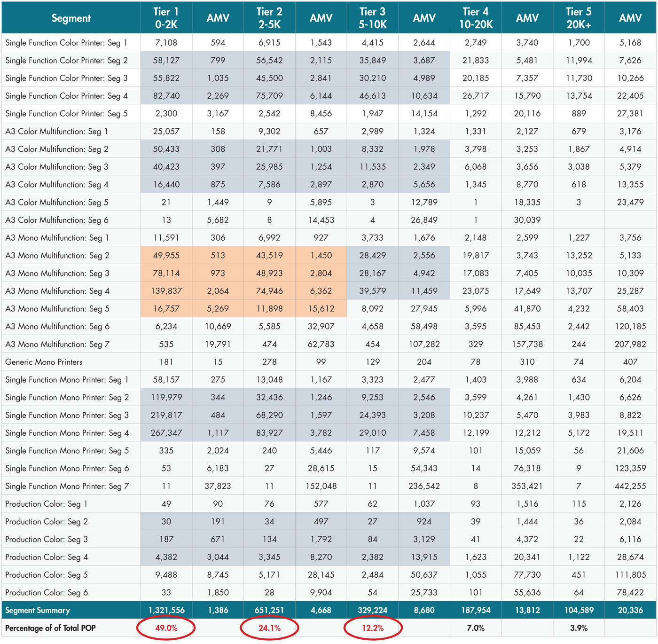Click the Percentage of of Total POP label
The image size is (658, 644).
click(x=50, y=628)
